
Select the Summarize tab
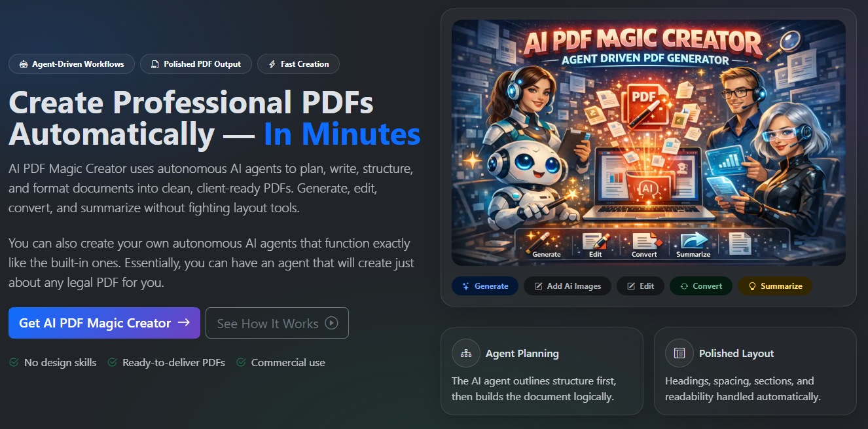[775, 286]
